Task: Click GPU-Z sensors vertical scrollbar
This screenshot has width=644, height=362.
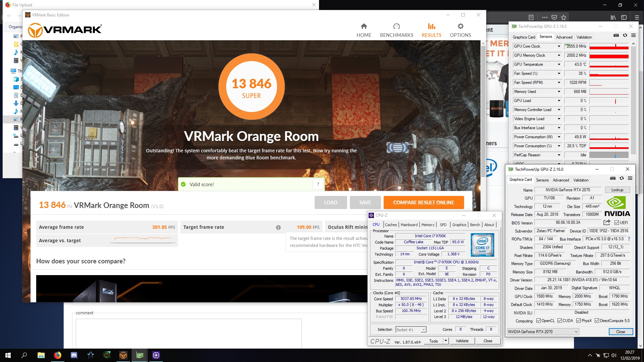Action: coord(633,101)
